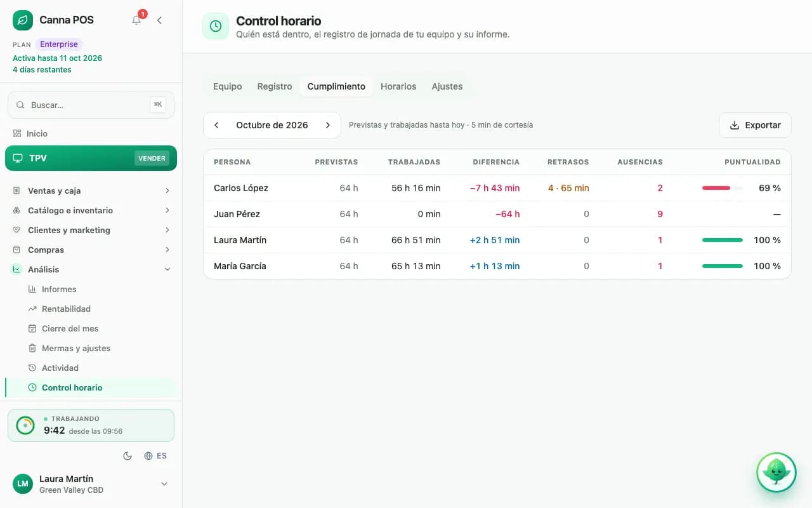Screen dimensions: 812x508
Task: Click the Actividad history icon
Action: [x=32, y=368]
